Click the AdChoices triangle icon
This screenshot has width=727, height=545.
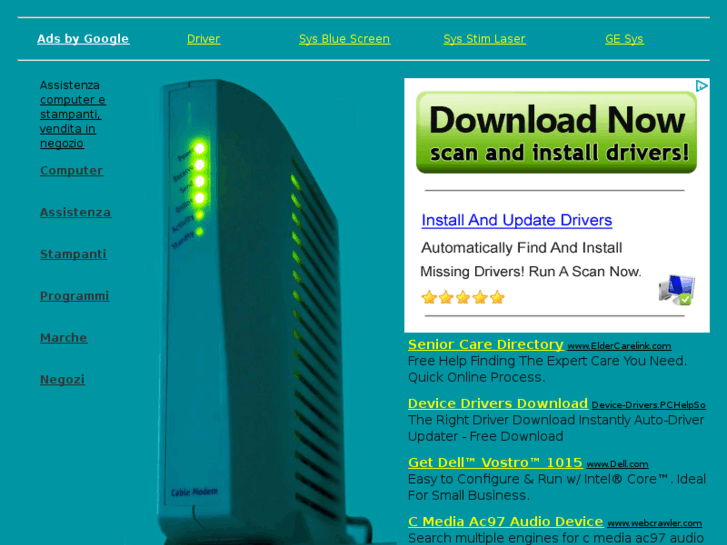701,86
